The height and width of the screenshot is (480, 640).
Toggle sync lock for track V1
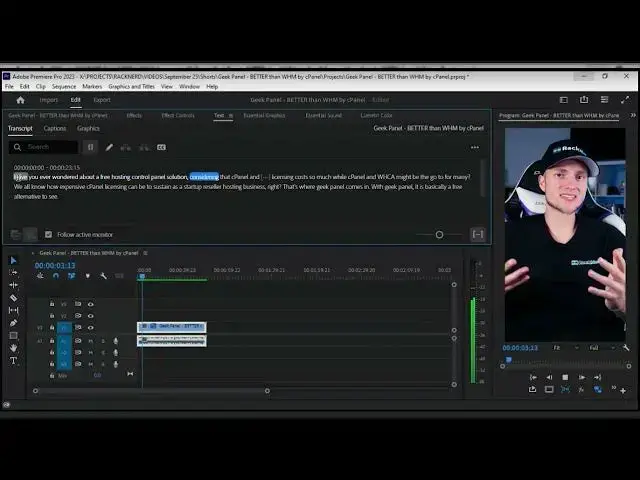(x=78, y=328)
